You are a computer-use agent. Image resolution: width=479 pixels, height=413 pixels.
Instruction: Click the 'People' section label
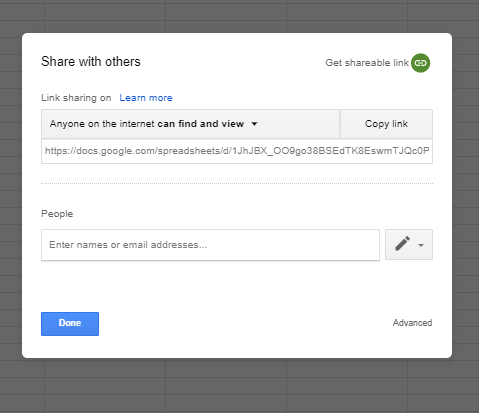click(57, 214)
